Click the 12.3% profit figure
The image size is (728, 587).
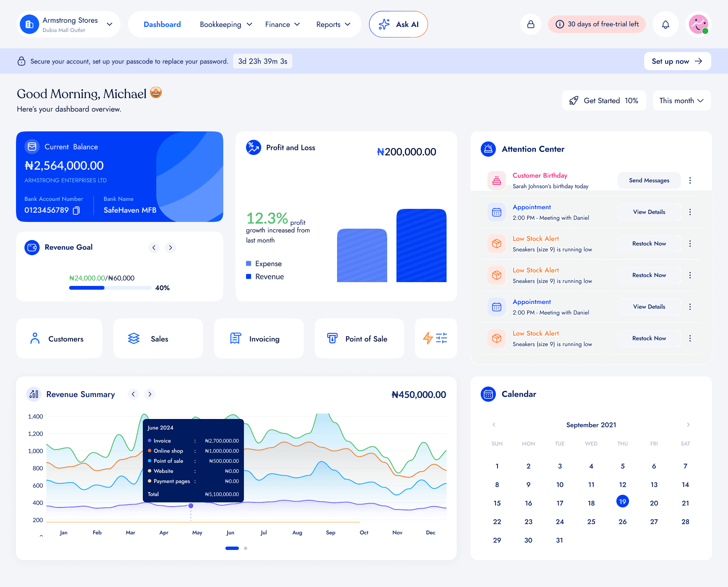tap(267, 218)
